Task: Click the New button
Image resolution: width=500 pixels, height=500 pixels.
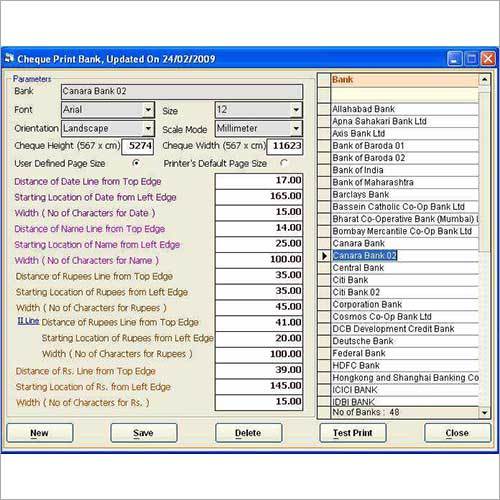Action: click(x=40, y=433)
